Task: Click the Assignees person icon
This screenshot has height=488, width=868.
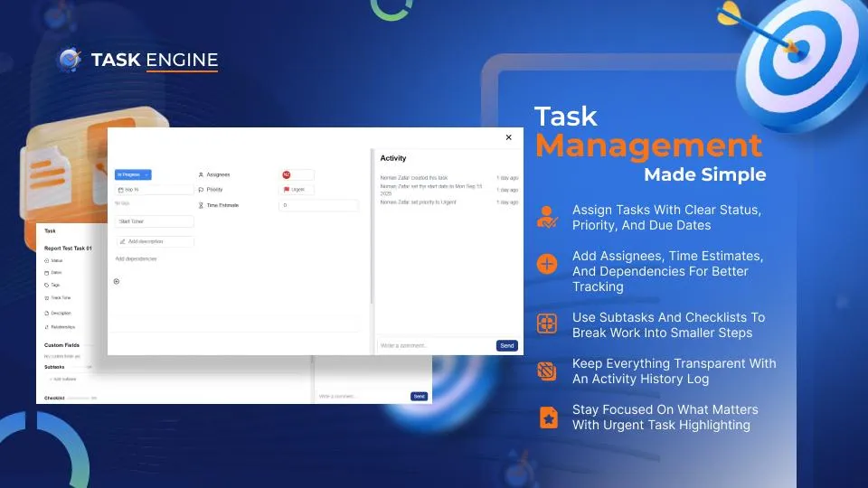Action: pyautogui.click(x=201, y=174)
